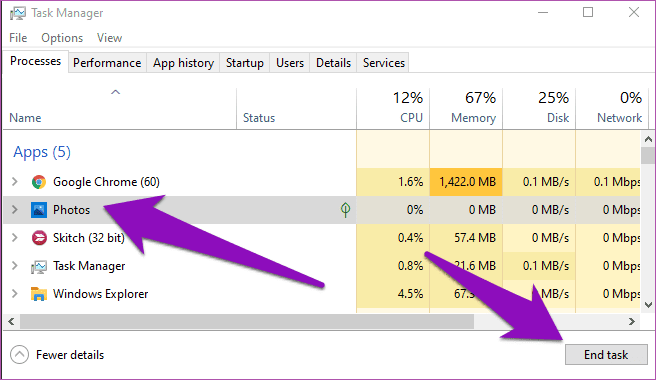Click the Photos app icon
Image resolution: width=656 pixels, height=380 pixels.
point(39,210)
